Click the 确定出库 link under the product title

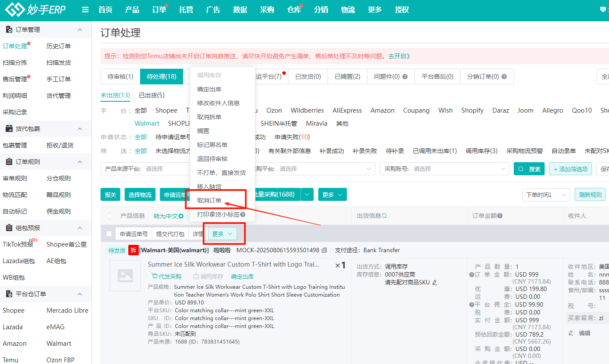[242, 277]
